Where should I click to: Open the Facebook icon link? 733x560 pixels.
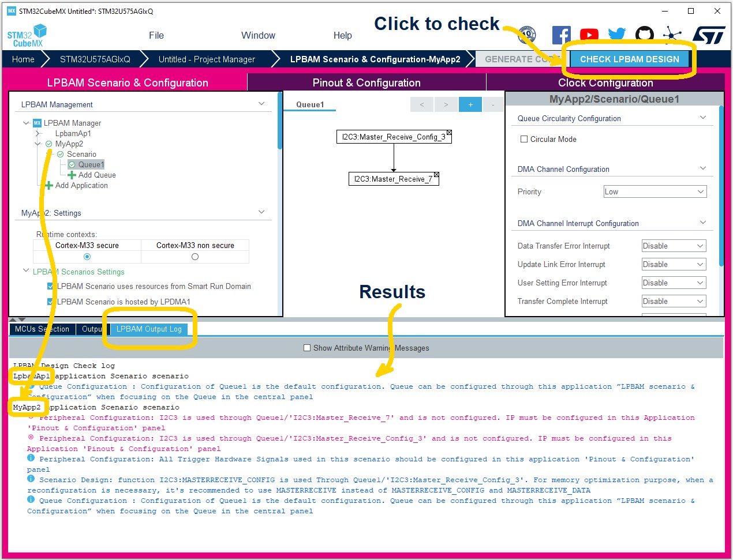[561, 35]
